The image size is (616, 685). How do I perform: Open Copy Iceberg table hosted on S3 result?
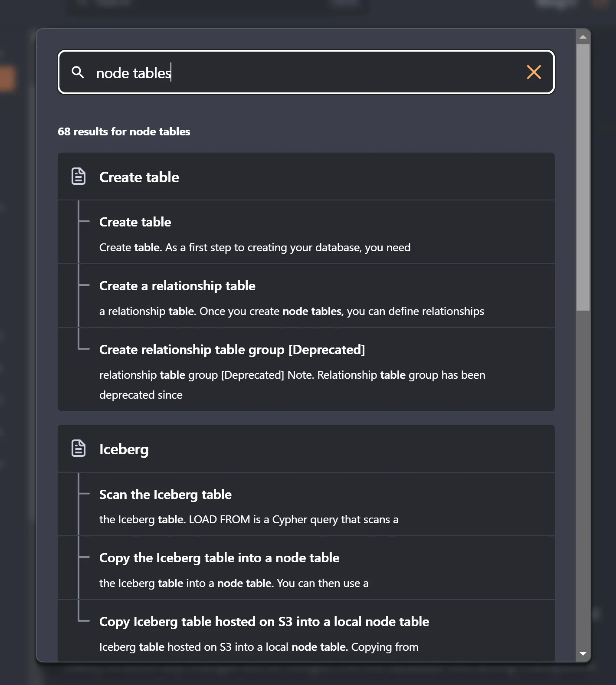(264, 621)
